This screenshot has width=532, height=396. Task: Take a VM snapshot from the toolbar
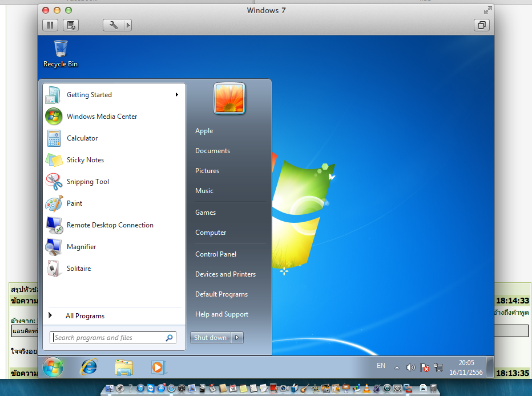[x=71, y=25]
